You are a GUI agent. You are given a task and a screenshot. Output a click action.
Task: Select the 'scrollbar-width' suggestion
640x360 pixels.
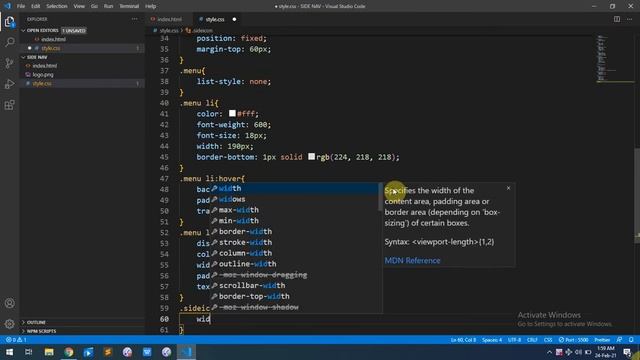(x=296, y=286)
